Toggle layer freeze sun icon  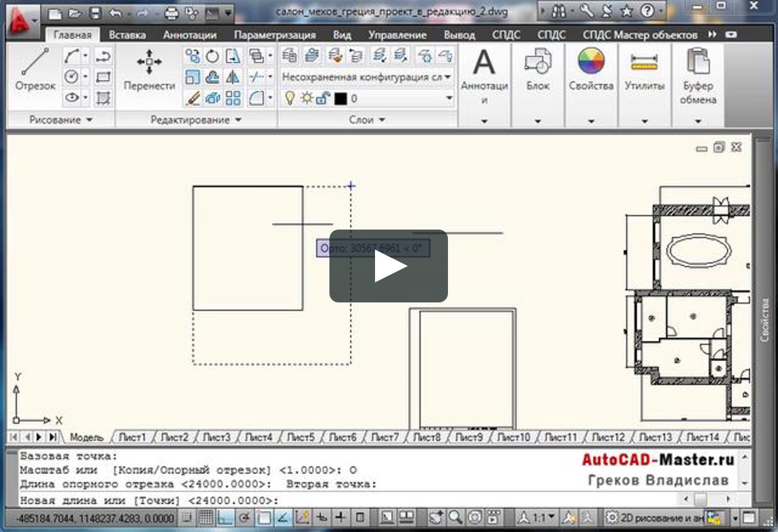point(307,98)
